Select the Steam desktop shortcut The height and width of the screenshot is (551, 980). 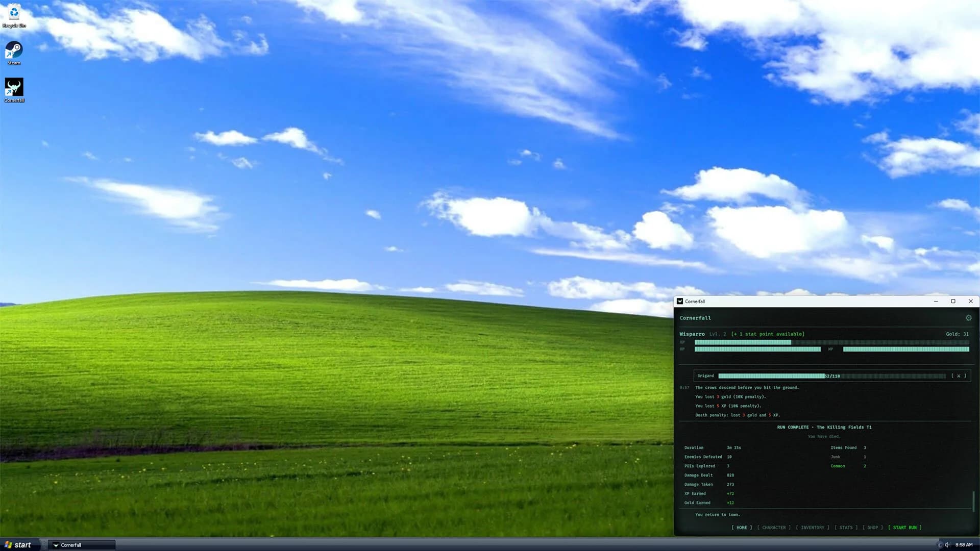point(14,53)
